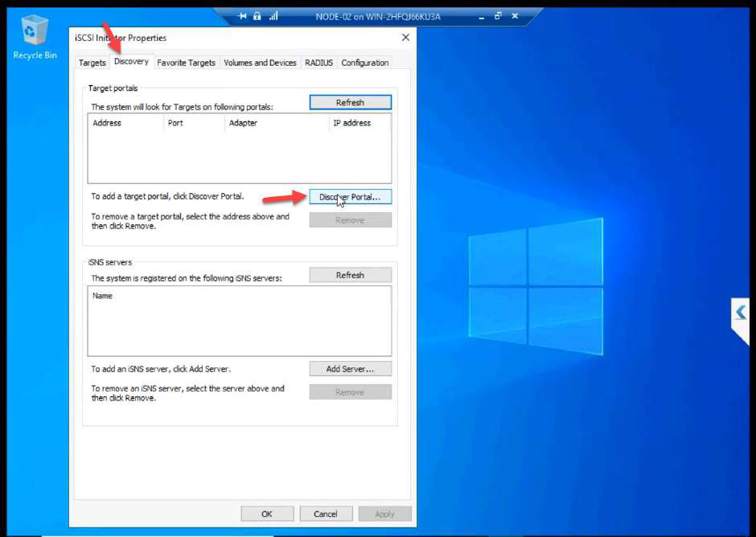Click Remove under iSNS servers
756x537 pixels.
(x=351, y=392)
